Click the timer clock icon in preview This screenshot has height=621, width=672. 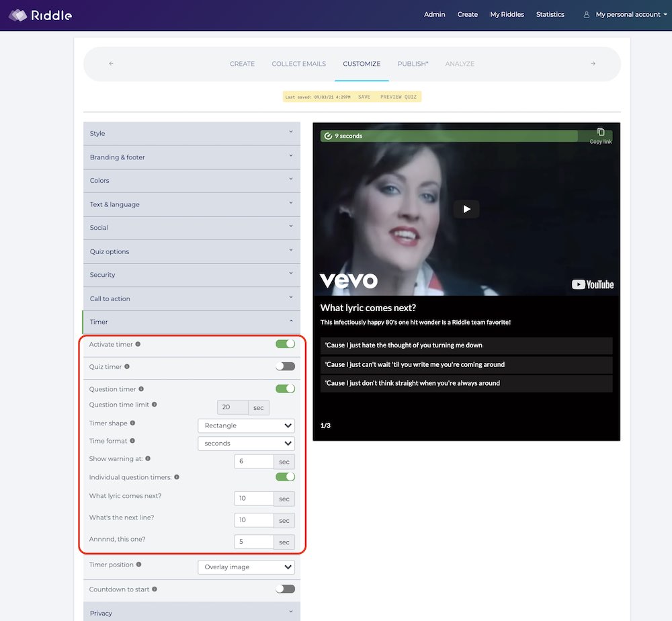pyautogui.click(x=329, y=136)
